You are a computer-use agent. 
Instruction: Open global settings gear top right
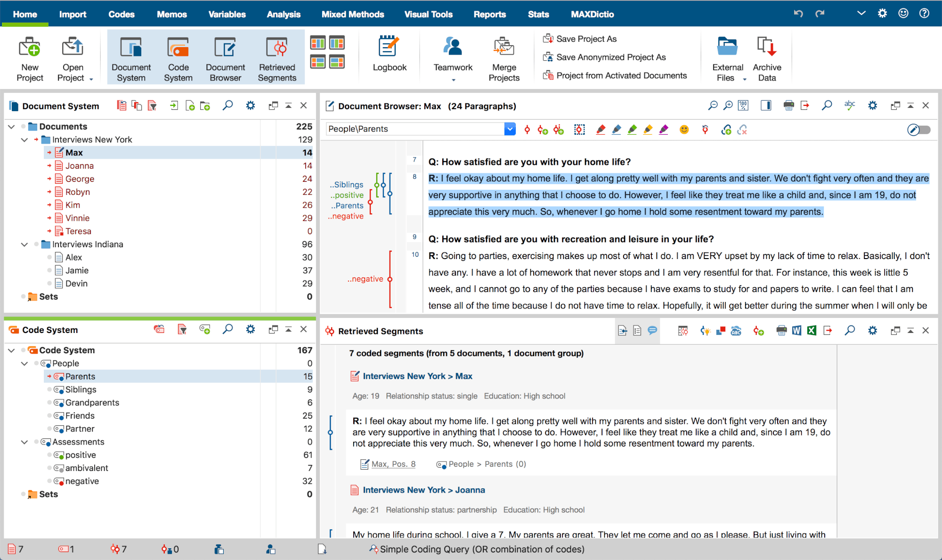pos(882,14)
